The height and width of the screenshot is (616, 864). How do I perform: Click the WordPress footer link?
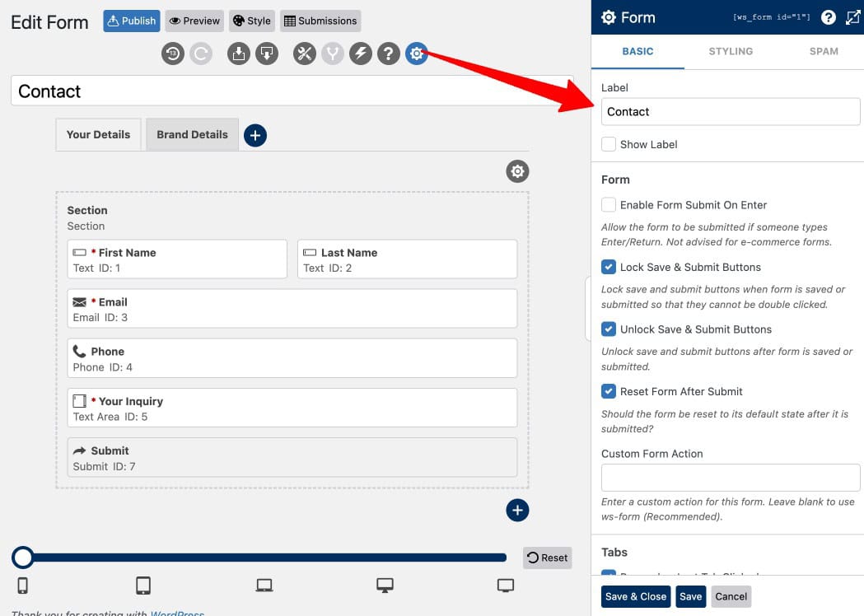click(x=177, y=614)
